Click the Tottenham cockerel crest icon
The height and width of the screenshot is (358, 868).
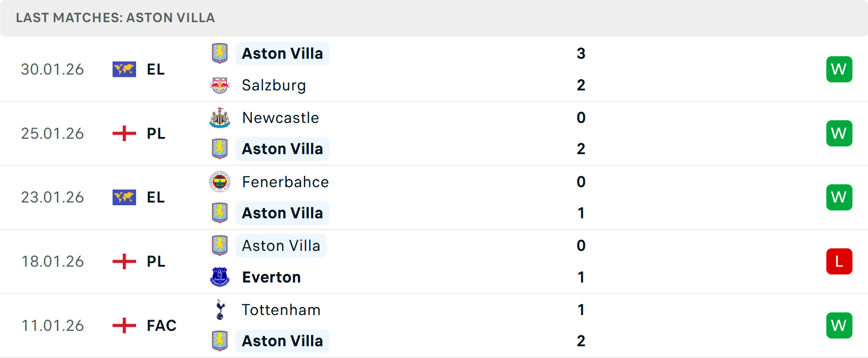220,310
